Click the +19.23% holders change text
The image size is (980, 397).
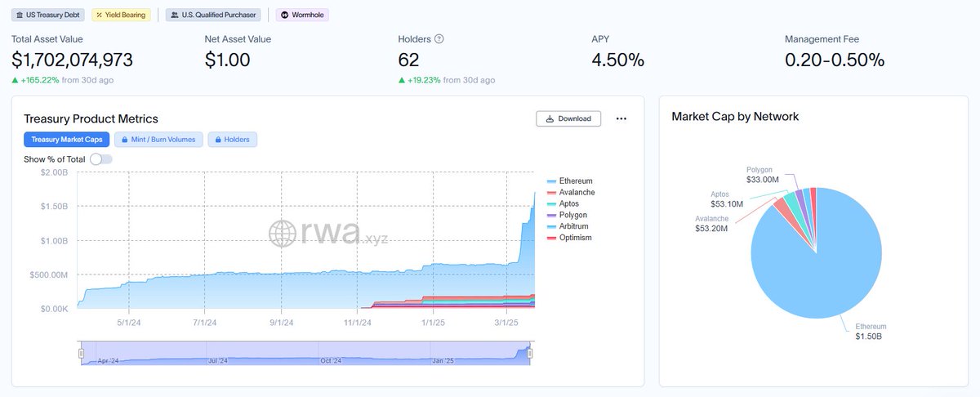[446, 80]
